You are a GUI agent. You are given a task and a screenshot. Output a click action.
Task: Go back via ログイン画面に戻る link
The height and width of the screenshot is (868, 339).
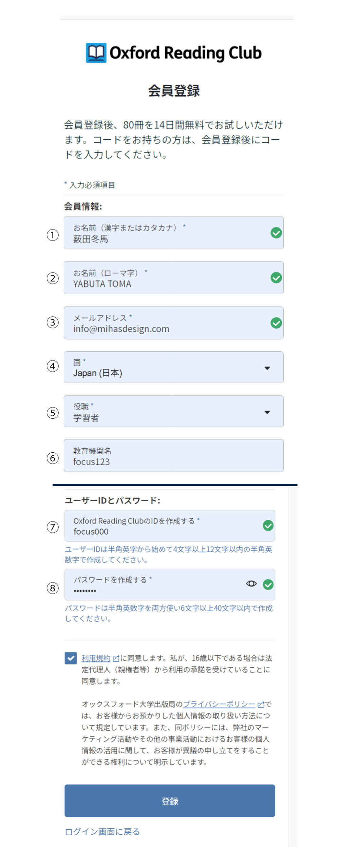click(x=102, y=832)
